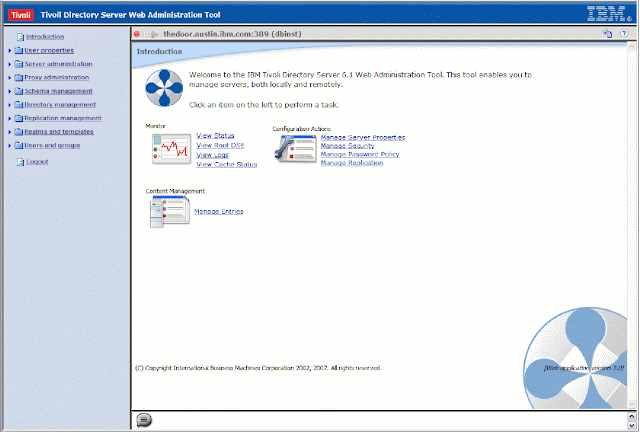This screenshot has height=432, width=640.
Task: Expand the User properties tree node
Action: [x=10, y=51]
